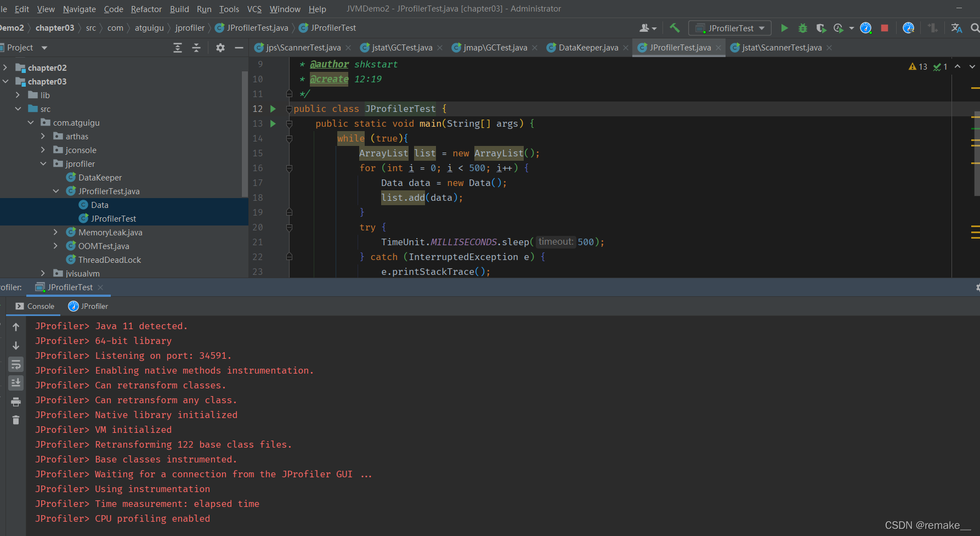The width and height of the screenshot is (980, 536).
Task: Toggle scroll to end in the console
Action: (x=16, y=382)
